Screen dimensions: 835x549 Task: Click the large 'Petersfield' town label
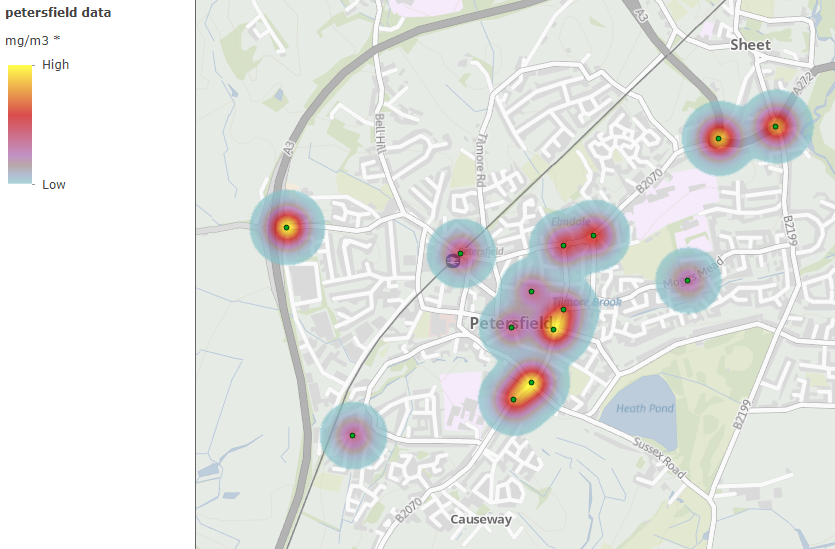[x=511, y=323]
